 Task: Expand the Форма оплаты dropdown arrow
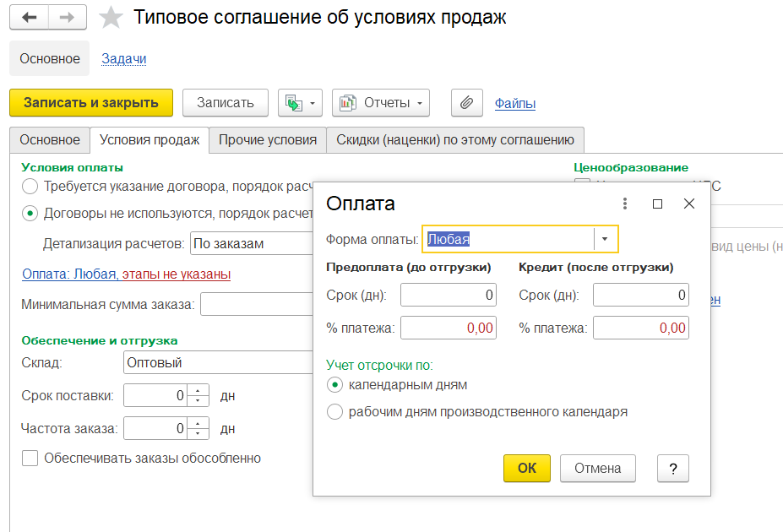tap(605, 239)
